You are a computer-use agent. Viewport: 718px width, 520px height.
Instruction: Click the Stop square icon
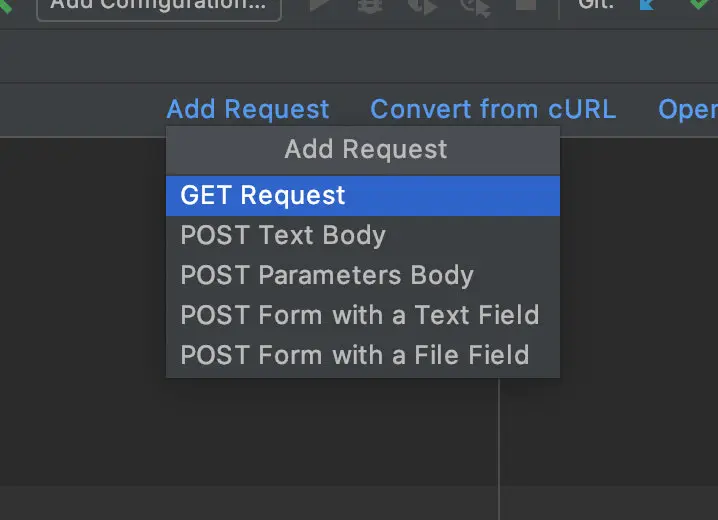click(x=526, y=5)
